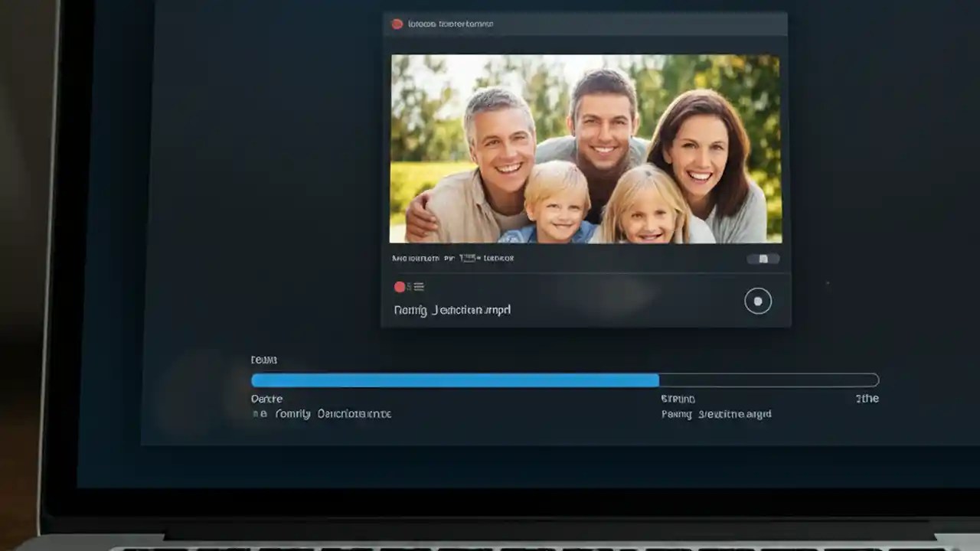The width and height of the screenshot is (980, 551).
Task: Click the red app indicator in the title bar
Action: (x=397, y=23)
